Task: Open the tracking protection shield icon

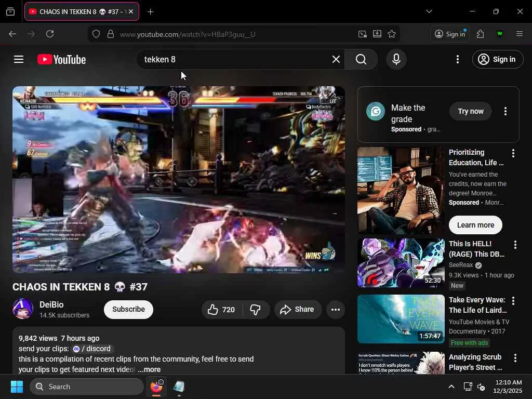Action: pyautogui.click(x=96, y=34)
